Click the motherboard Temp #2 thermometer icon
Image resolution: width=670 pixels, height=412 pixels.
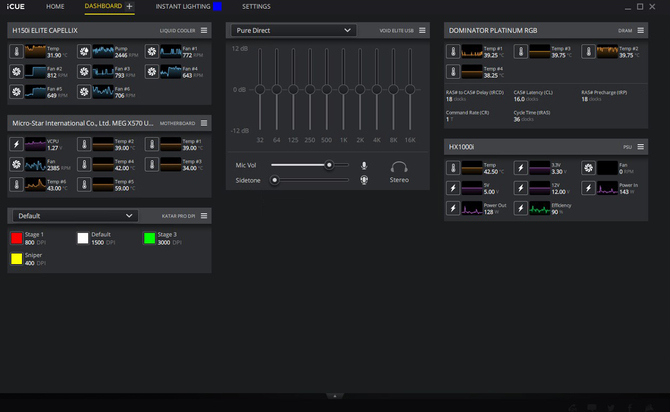pyautogui.click(x=84, y=144)
